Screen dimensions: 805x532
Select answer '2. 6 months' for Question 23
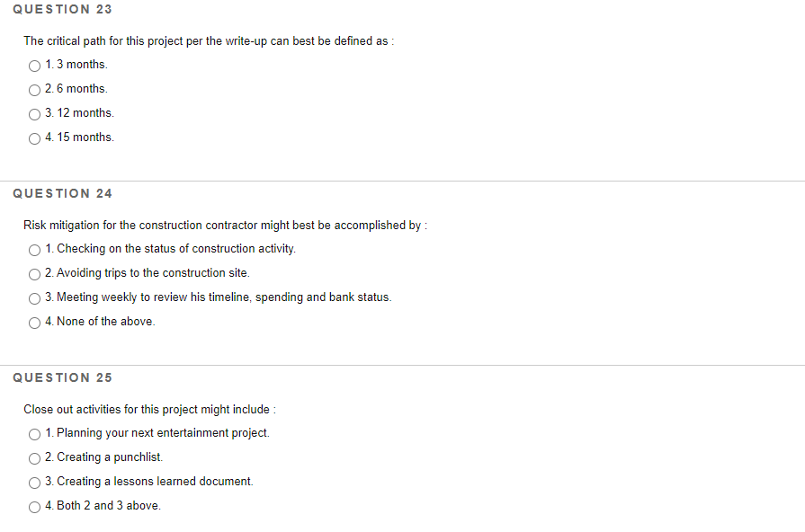tap(34, 90)
